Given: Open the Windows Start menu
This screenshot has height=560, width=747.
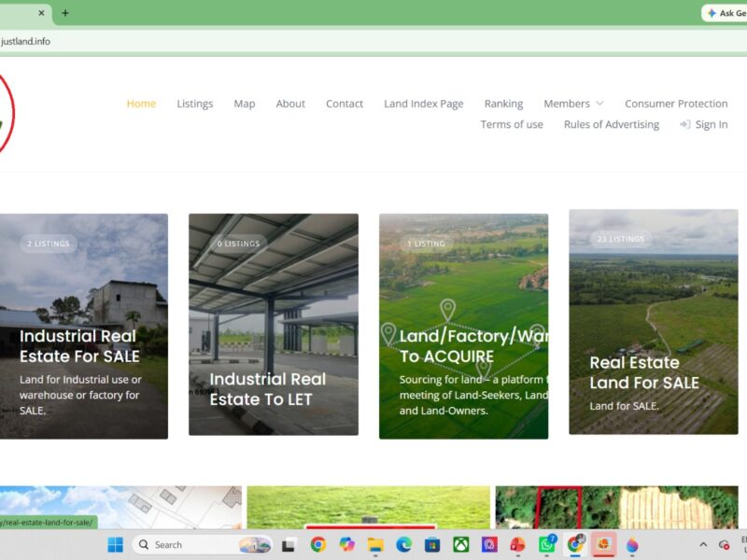Looking at the screenshot, I should point(115,544).
